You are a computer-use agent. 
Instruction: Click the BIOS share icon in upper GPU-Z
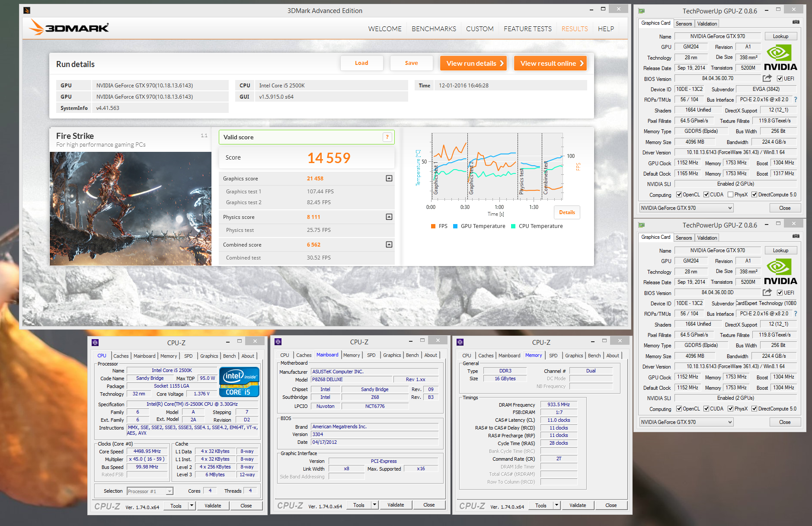[x=767, y=78]
